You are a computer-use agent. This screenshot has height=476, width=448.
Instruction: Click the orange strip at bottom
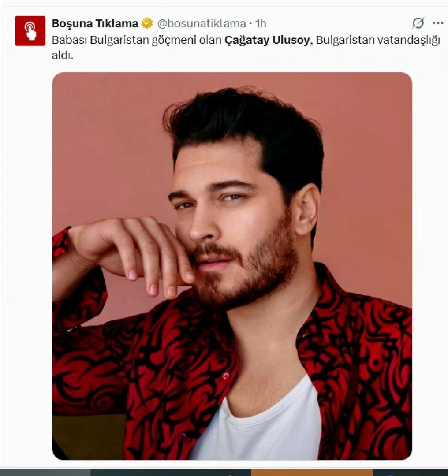pyautogui.click(x=312, y=472)
